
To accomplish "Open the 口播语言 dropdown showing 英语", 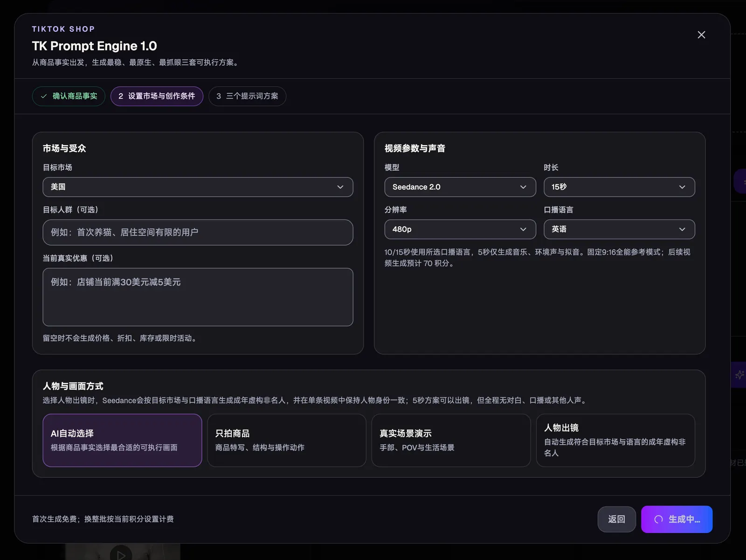I will point(619,229).
